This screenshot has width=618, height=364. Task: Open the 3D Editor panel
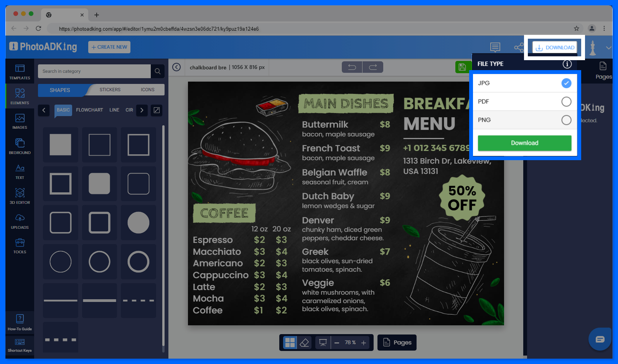click(20, 196)
